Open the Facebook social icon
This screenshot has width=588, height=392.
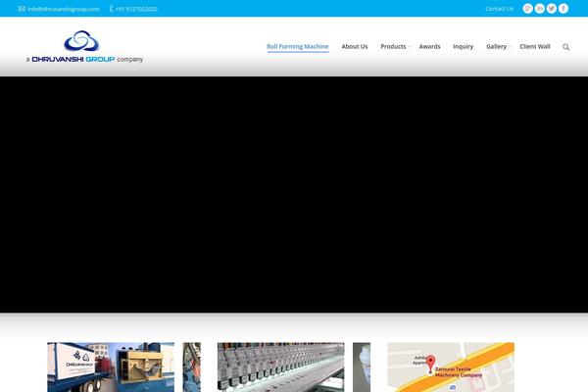point(563,9)
